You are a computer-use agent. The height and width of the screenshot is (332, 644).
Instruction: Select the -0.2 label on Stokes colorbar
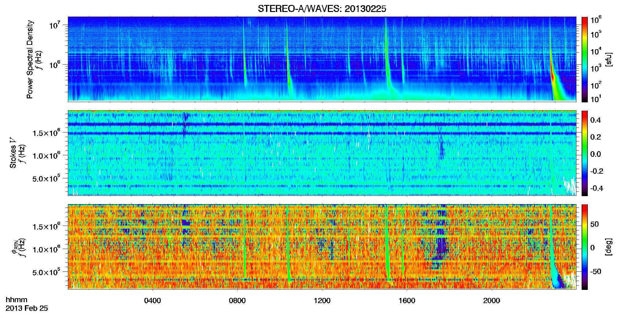[x=597, y=171]
